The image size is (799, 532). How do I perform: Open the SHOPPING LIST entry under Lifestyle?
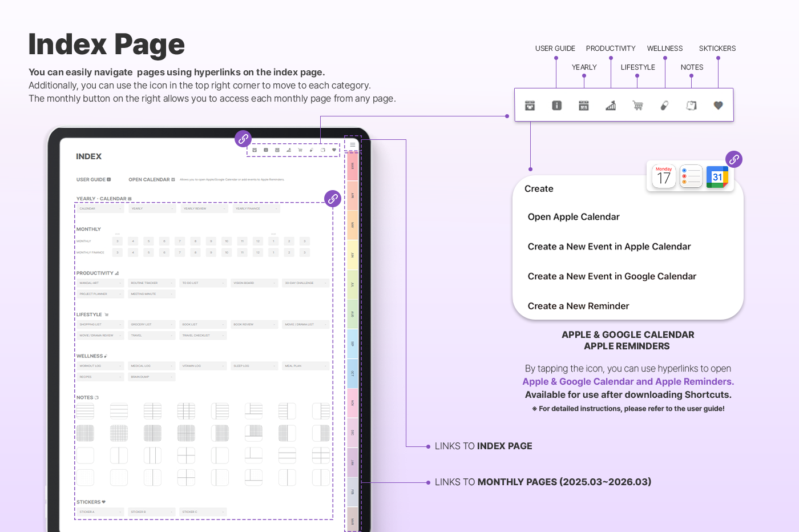100,324
